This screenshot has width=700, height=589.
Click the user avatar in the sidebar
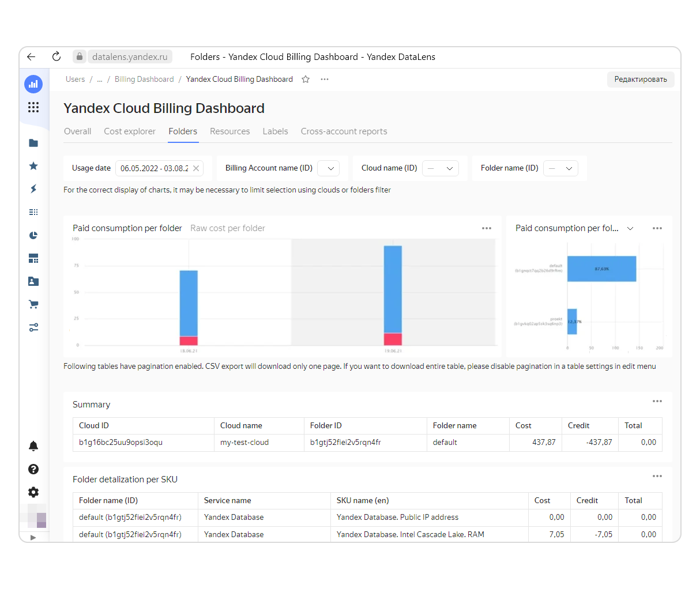(x=37, y=516)
